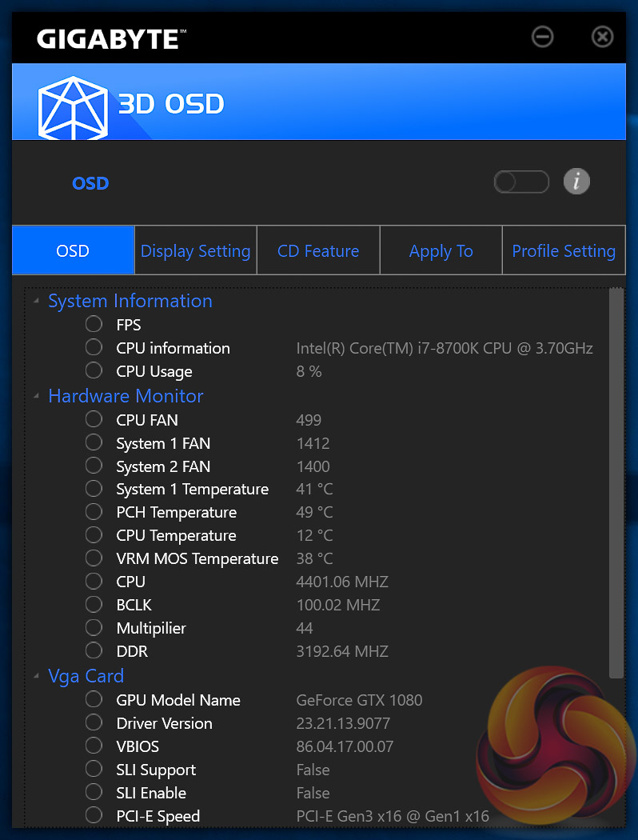Click the 3192.64 MHZ DDR value
Image resolution: width=638 pixels, height=840 pixels.
[342, 651]
